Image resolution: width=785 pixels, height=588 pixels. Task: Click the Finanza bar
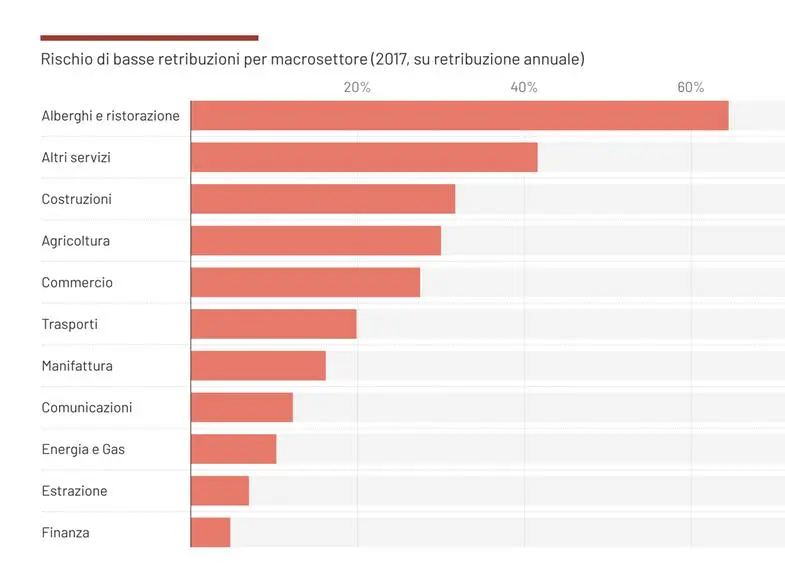(210, 533)
